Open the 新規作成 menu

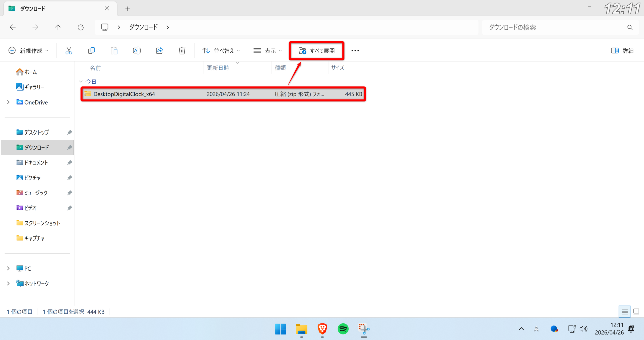click(28, 51)
